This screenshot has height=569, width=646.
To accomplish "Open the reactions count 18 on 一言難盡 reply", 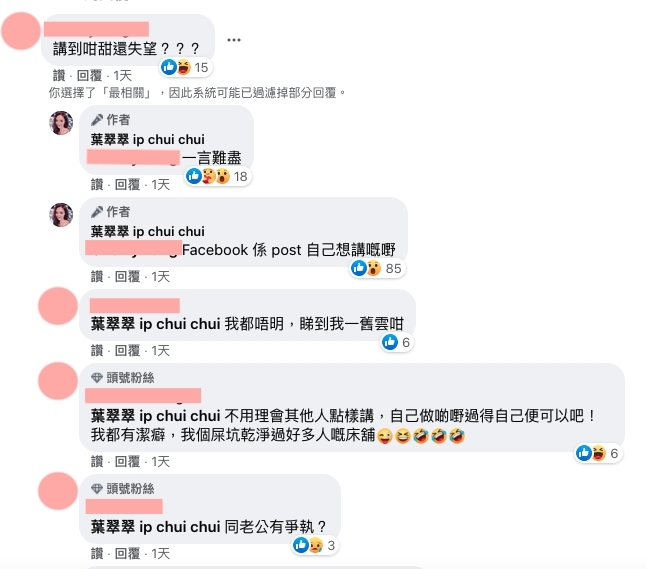I will point(218,176).
